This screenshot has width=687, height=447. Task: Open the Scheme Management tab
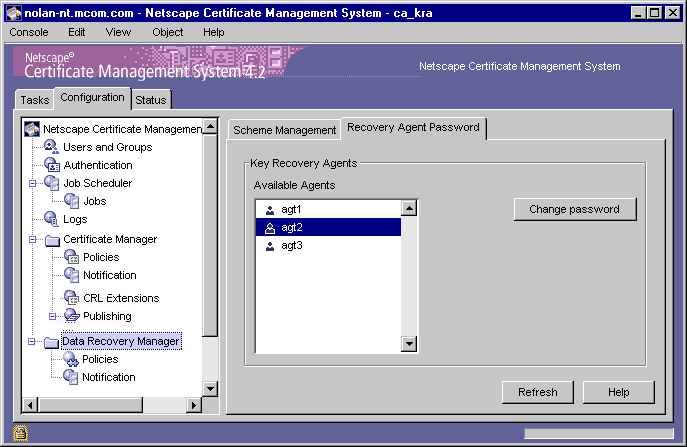tap(284, 130)
